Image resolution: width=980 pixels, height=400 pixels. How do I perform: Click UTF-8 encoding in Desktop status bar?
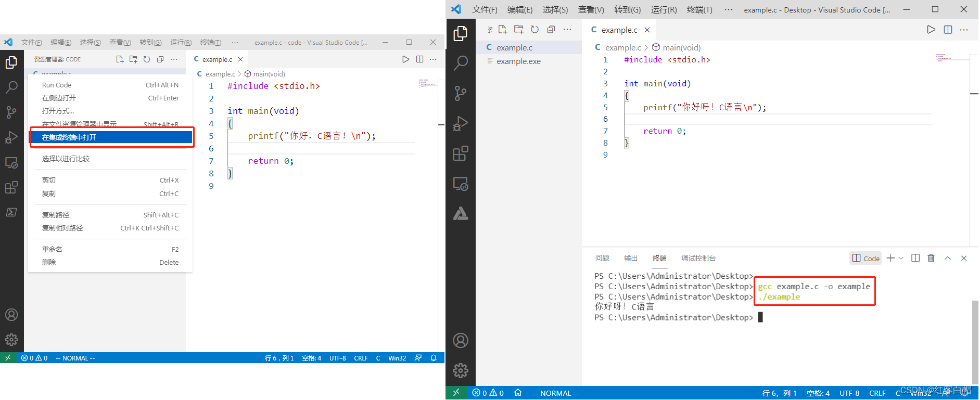tap(849, 393)
